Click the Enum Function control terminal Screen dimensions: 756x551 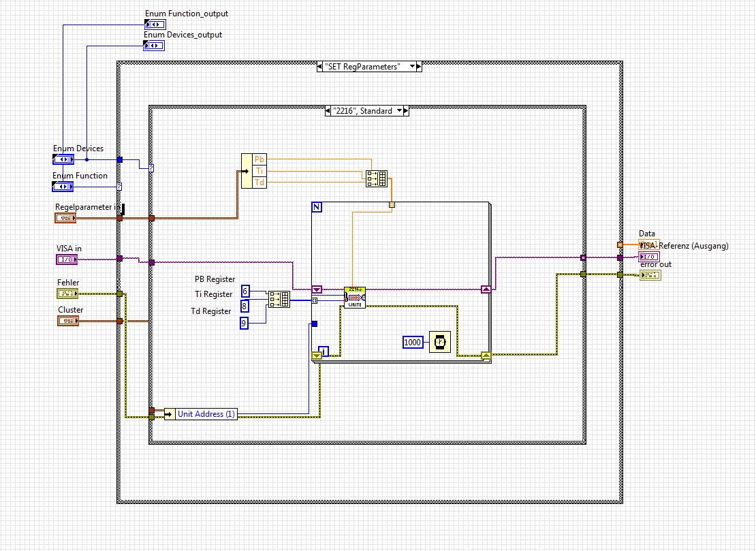63,187
